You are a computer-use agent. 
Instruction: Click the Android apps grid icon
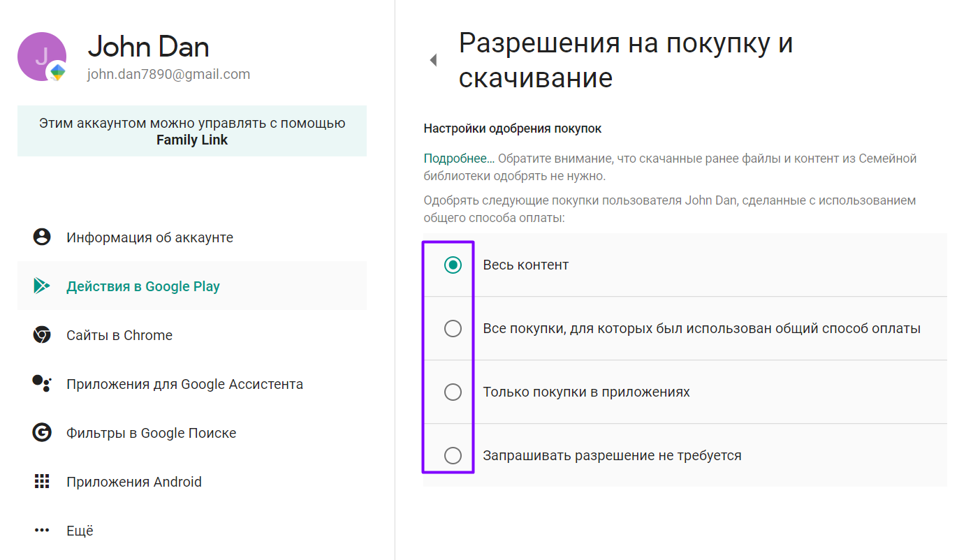tap(42, 481)
